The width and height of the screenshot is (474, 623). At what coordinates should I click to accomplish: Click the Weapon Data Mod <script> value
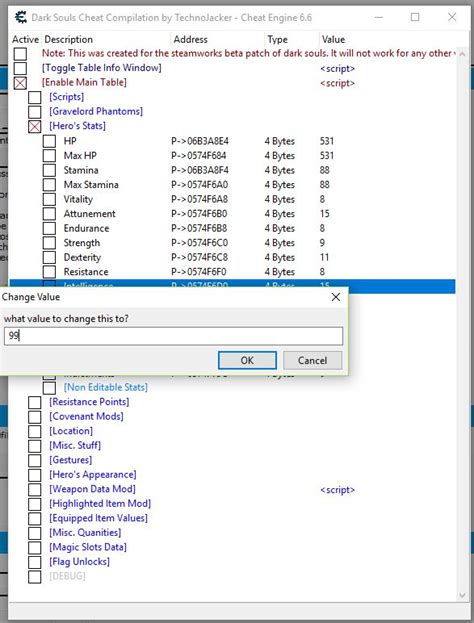click(x=337, y=490)
